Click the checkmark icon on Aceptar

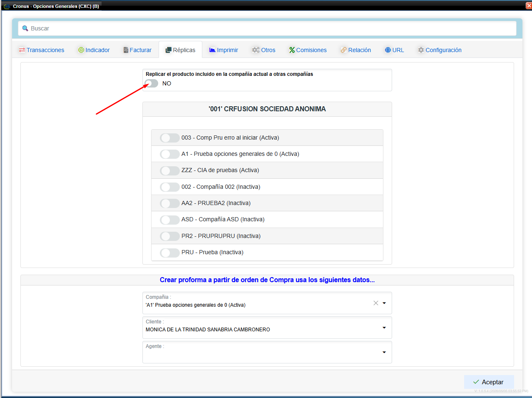click(x=476, y=382)
